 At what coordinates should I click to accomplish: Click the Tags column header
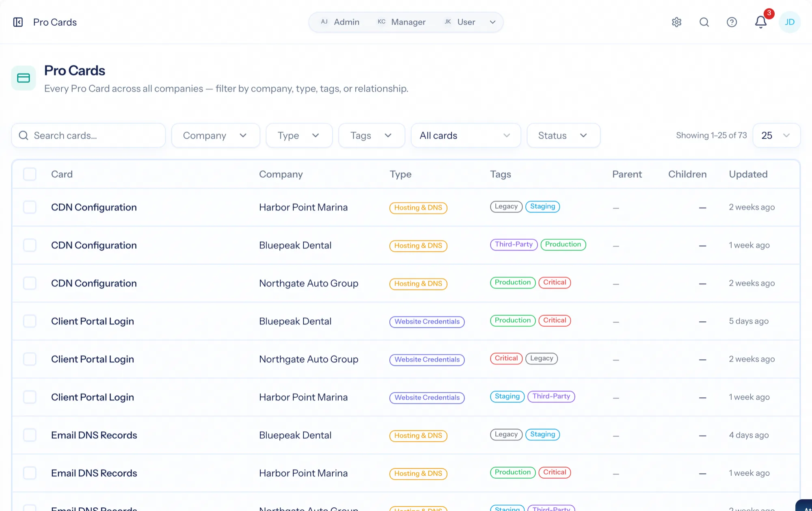coord(500,174)
